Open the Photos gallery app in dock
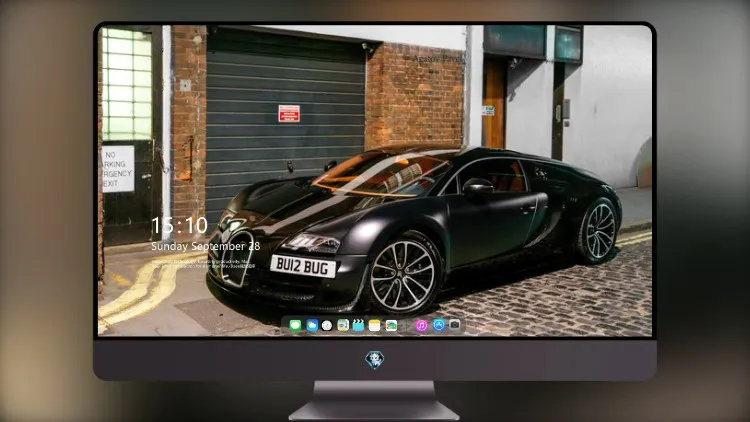 coord(391,325)
